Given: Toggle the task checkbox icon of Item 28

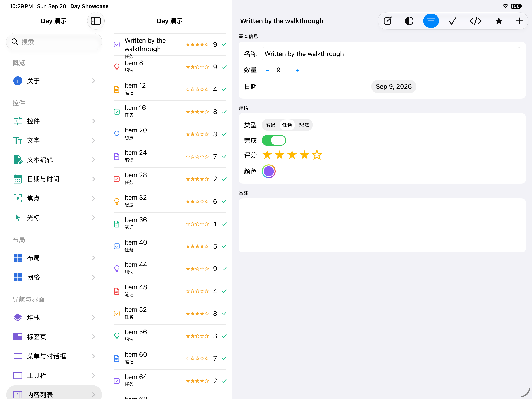Looking at the screenshot, I should point(117,179).
